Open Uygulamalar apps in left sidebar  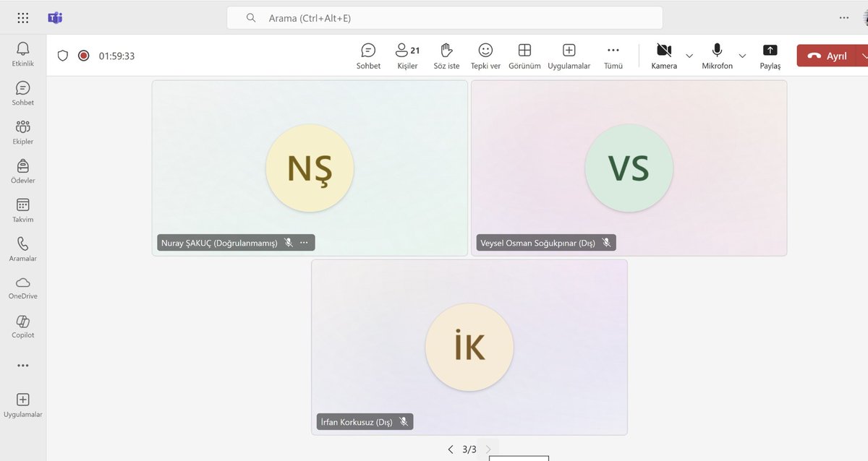tap(23, 405)
